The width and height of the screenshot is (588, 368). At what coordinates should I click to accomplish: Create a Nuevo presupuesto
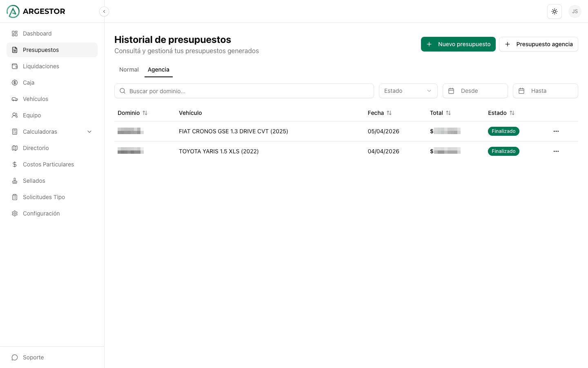(458, 44)
